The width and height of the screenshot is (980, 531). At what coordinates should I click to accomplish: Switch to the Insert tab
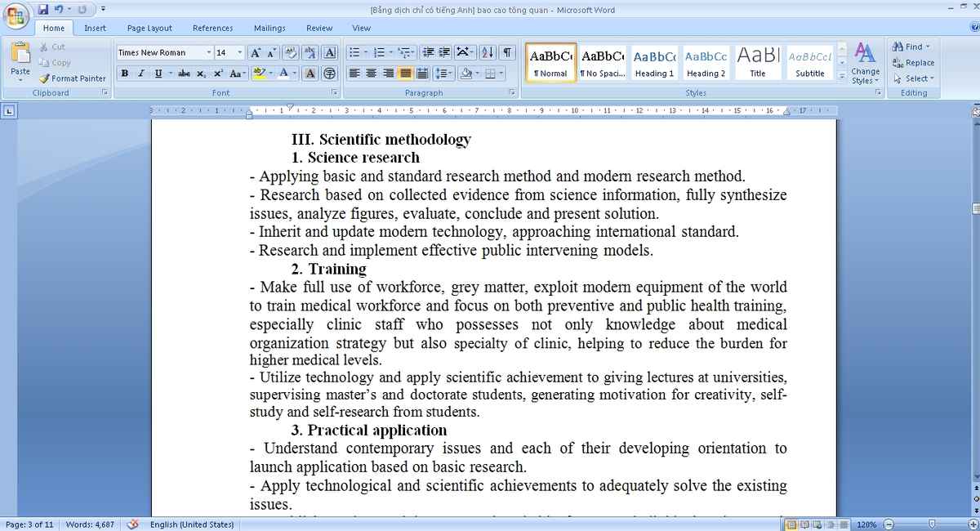pyautogui.click(x=96, y=28)
